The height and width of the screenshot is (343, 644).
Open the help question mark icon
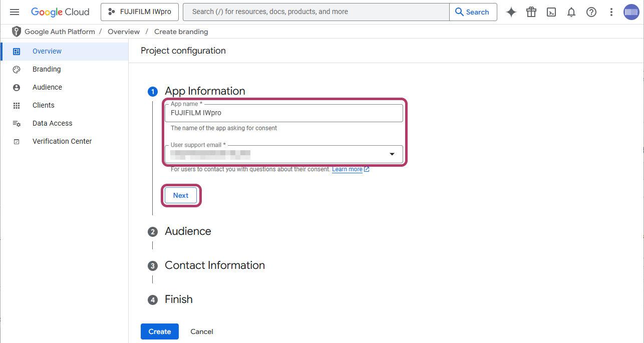coord(591,12)
